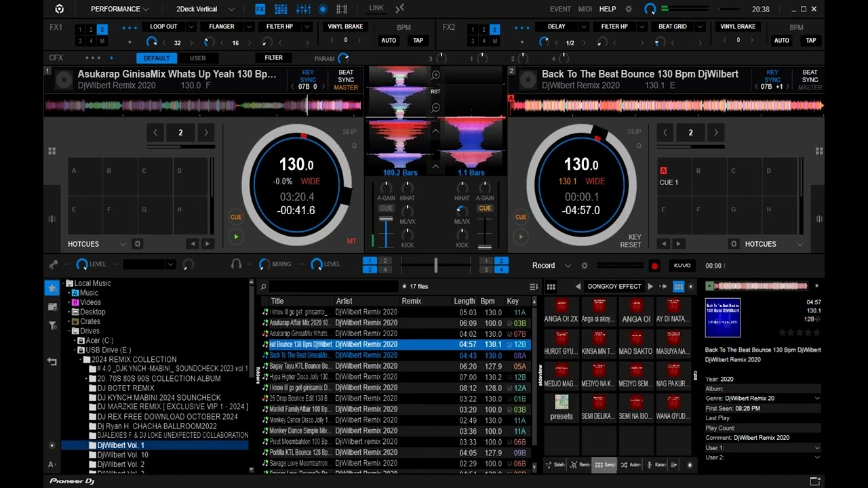The height and width of the screenshot is (488, 868).
Task: Open the LOOP OUT effect dropdown arrow
Action: [192, 26]
